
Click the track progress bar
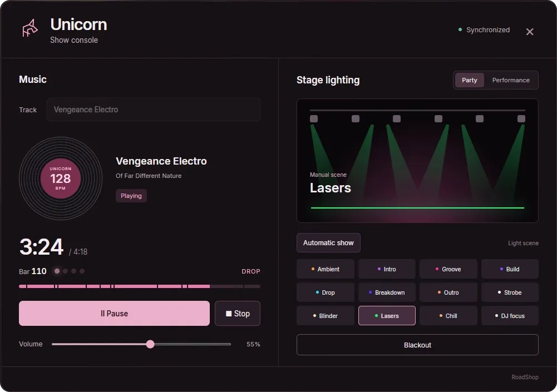[x=139, y=286]
